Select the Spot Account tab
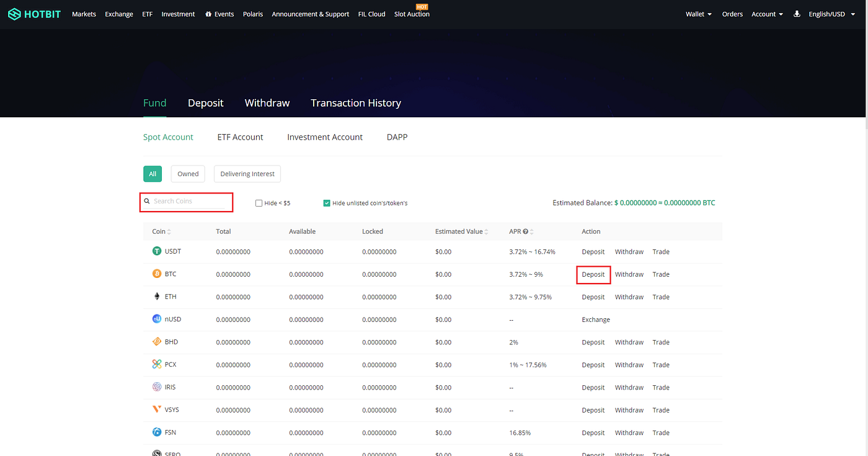868x456 pixels. pyautogui.click(x=168, y=137)
